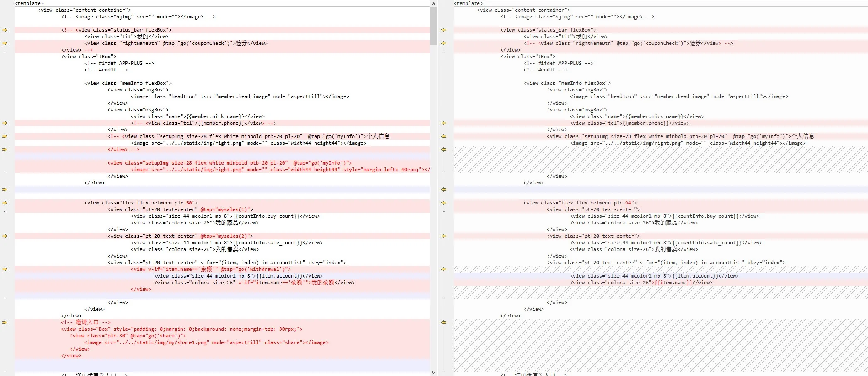Screen dimensions: 868x376
Task: Click copy-to-left arrow above right item.account line
Action: point(444,269)
